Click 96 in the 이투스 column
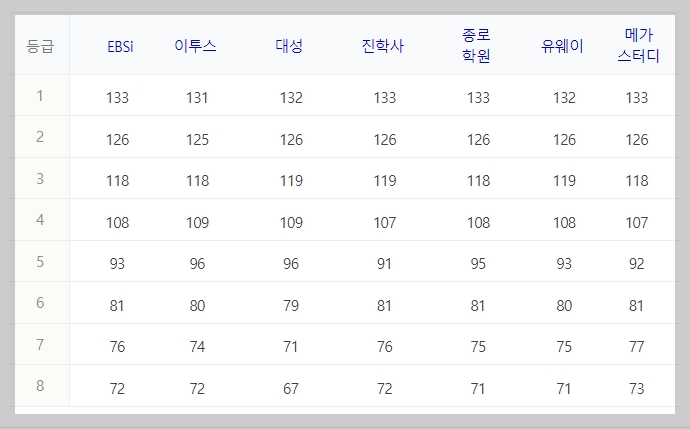Image resolution: width=690 pixels, height=429 pixels. point(197,264)
